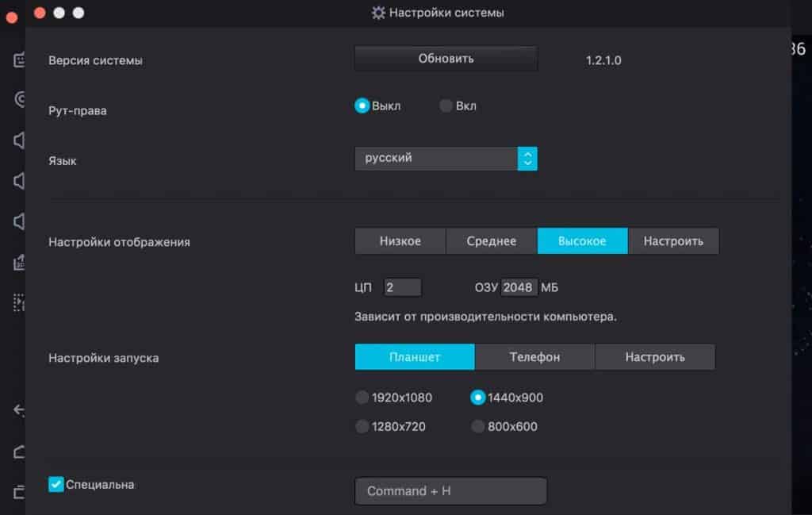Choose Низкое display quality
The image size is (812, 515).
point(400,241)
